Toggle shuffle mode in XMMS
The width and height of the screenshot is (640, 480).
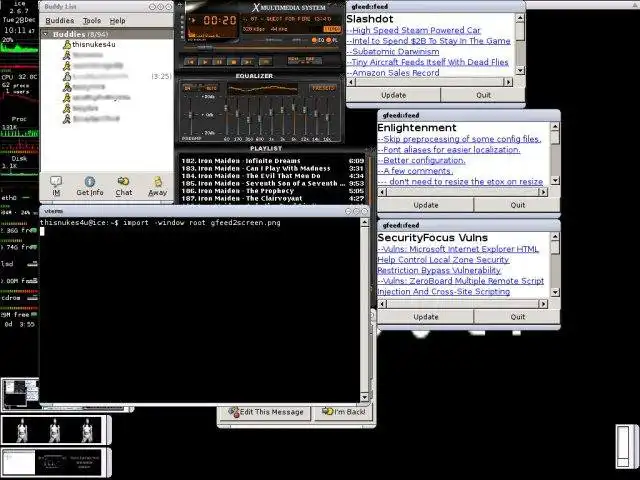(x=294, y=60)
